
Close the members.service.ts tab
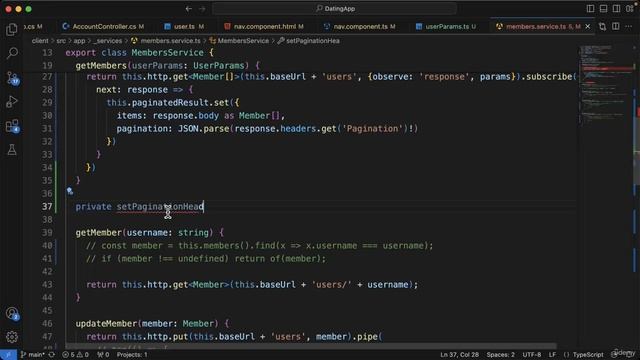tap(588, 27)
